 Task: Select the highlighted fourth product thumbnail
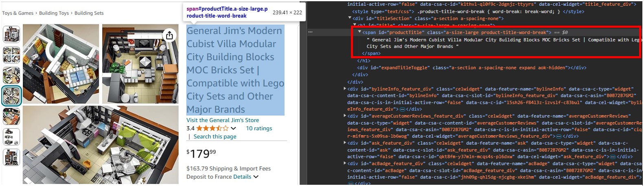(x=11, y=96)
